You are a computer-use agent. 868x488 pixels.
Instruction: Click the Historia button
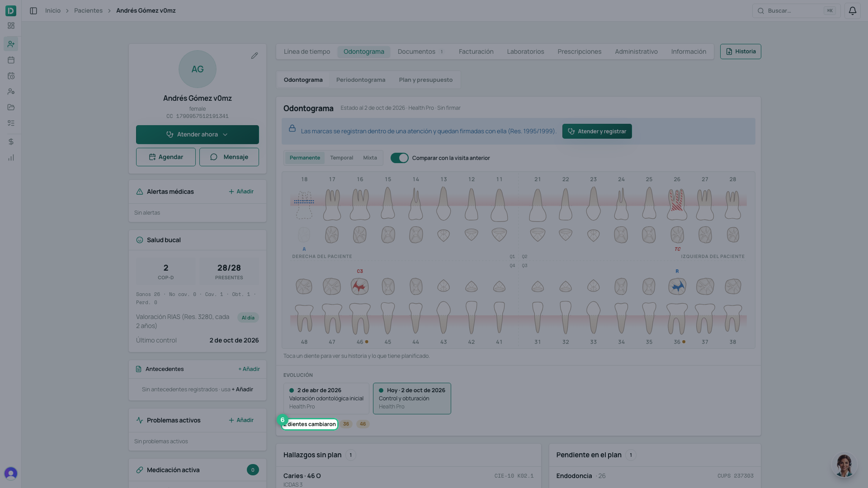[741, 52]
